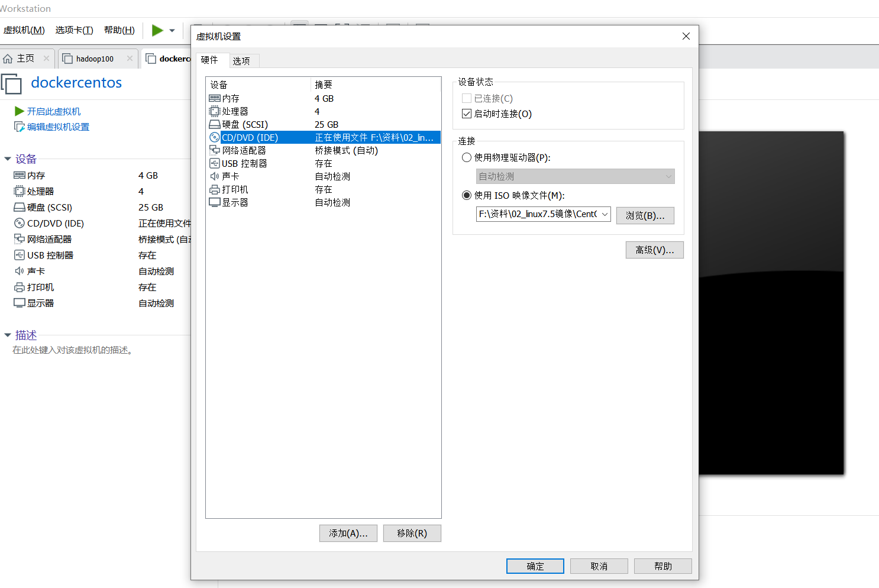
Task: Close the 主页 tab
Action: pos(46,59)
